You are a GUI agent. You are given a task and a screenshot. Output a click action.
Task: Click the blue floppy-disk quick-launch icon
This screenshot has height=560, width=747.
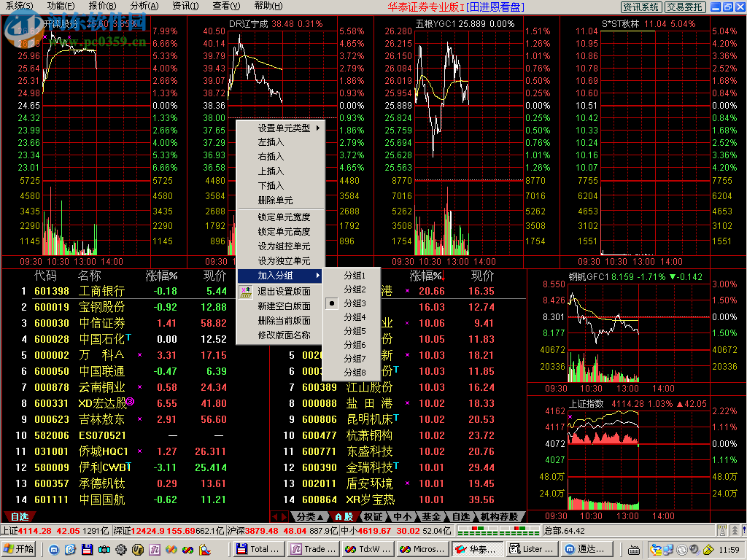(88, 550)
